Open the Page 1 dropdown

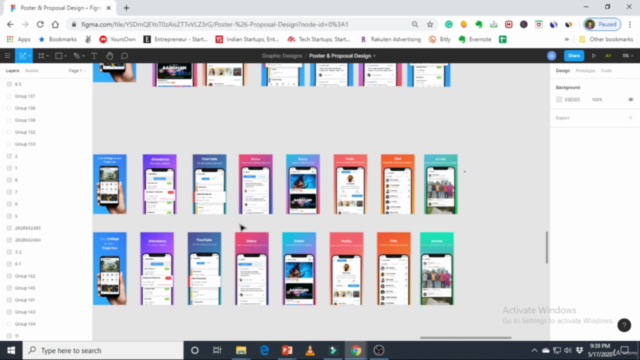[77, 71]
